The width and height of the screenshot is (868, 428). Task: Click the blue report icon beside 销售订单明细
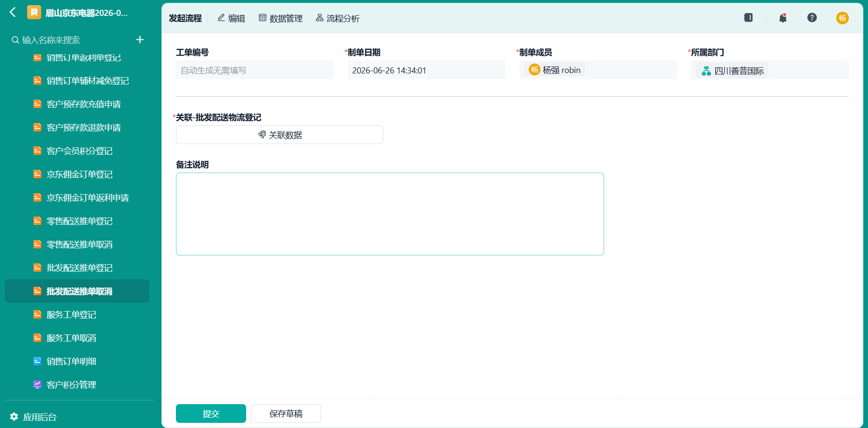click(37, 362)
